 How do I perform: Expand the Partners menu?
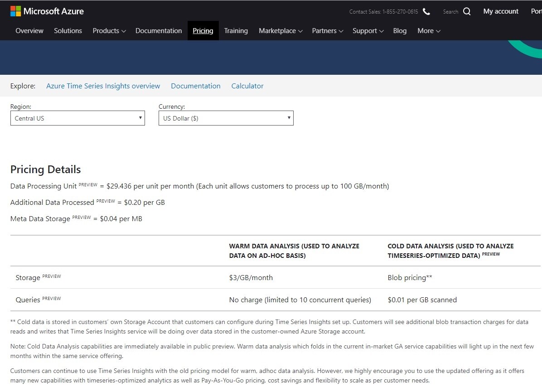click(327, 31)
